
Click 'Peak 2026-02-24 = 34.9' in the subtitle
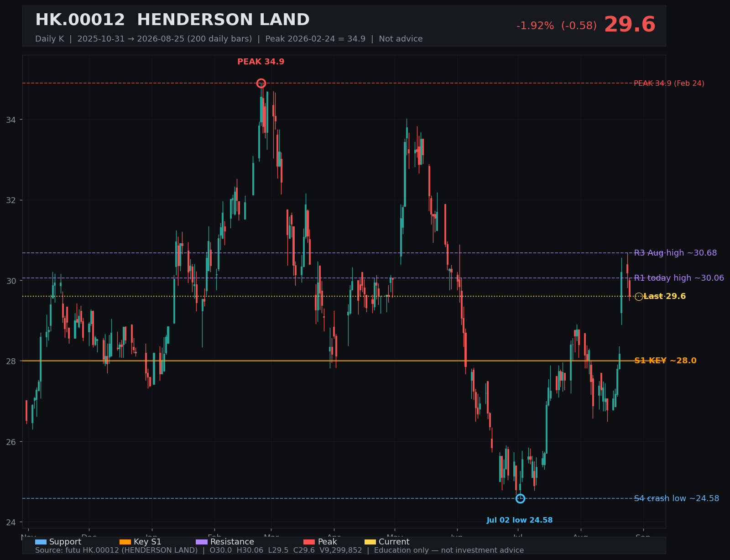315,39
